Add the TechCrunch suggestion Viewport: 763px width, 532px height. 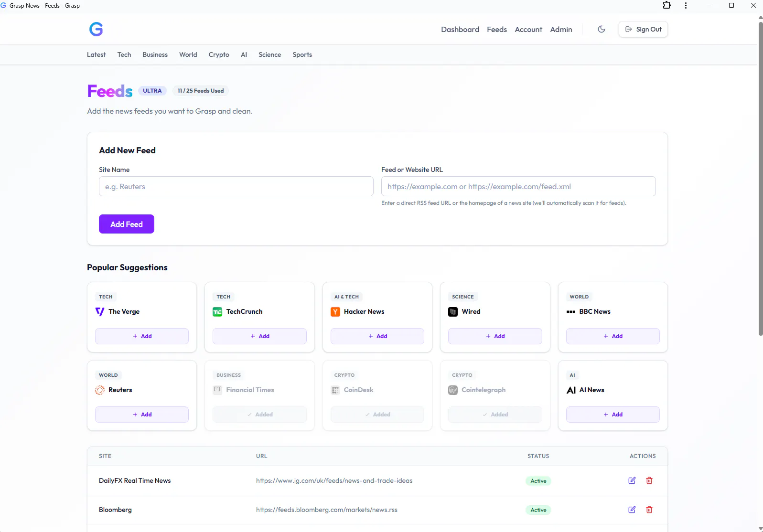coord(259,336)
